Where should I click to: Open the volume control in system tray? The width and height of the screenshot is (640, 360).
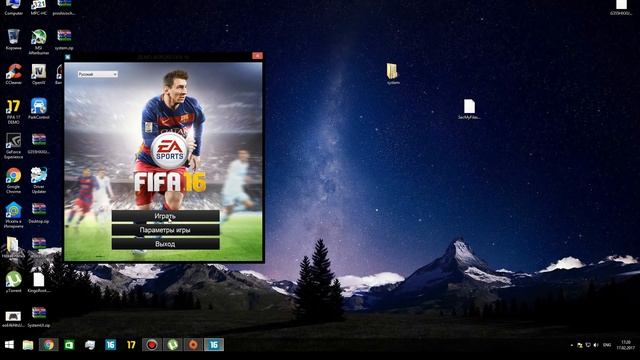(x=596, y=345)
